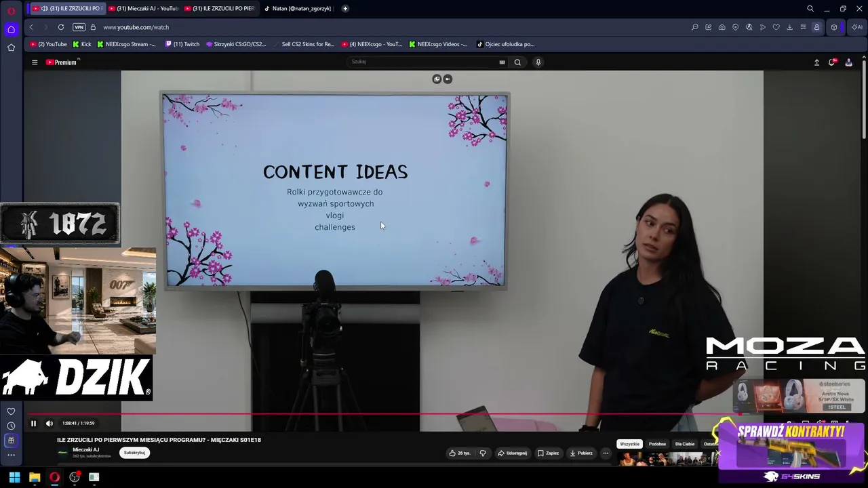Take a snapshot with the camera icon

click(722, 27)
